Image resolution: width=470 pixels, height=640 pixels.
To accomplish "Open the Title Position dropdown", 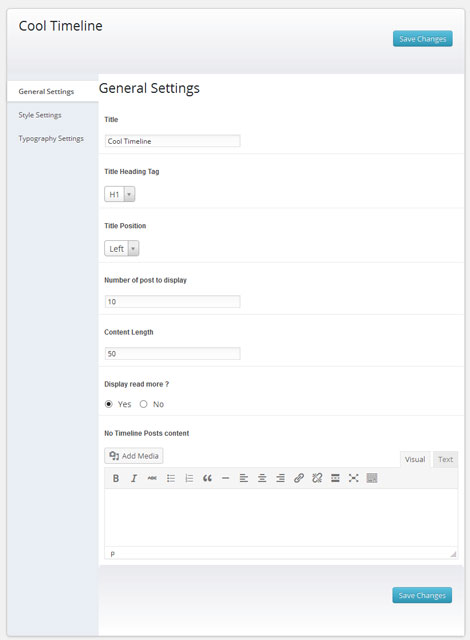I will pos(122,249).
